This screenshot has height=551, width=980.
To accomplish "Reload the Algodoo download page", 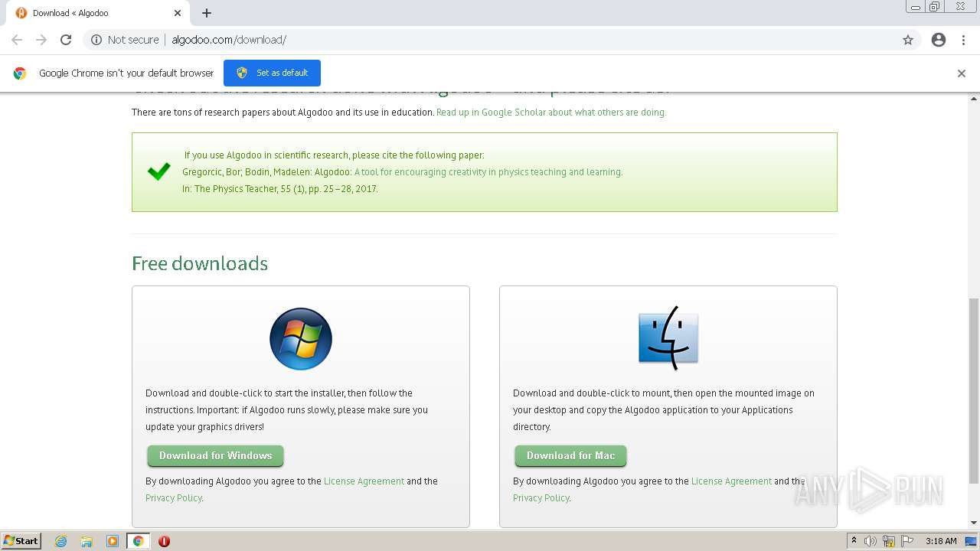I will click(x=66, y=40).
